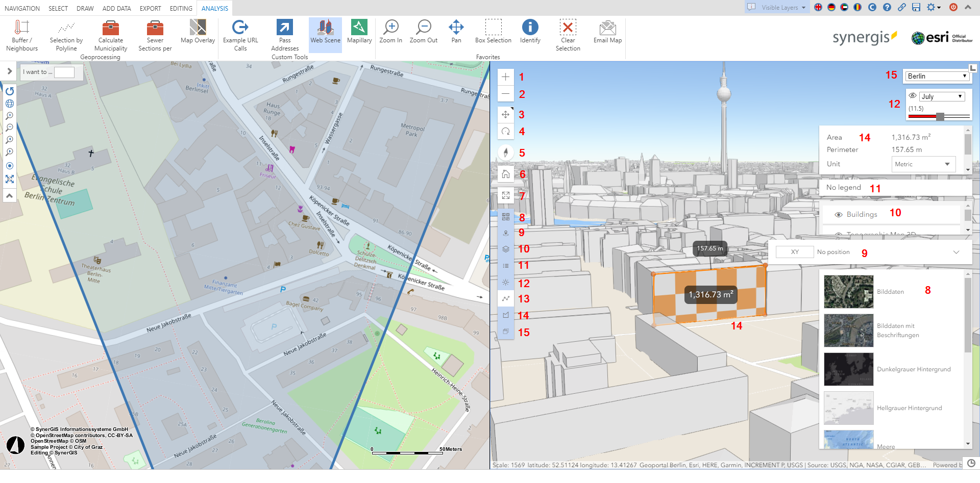Select the Buffer/Neighbours tool
The height and width of the screenshot is (483, 980).
coord(21,34)
